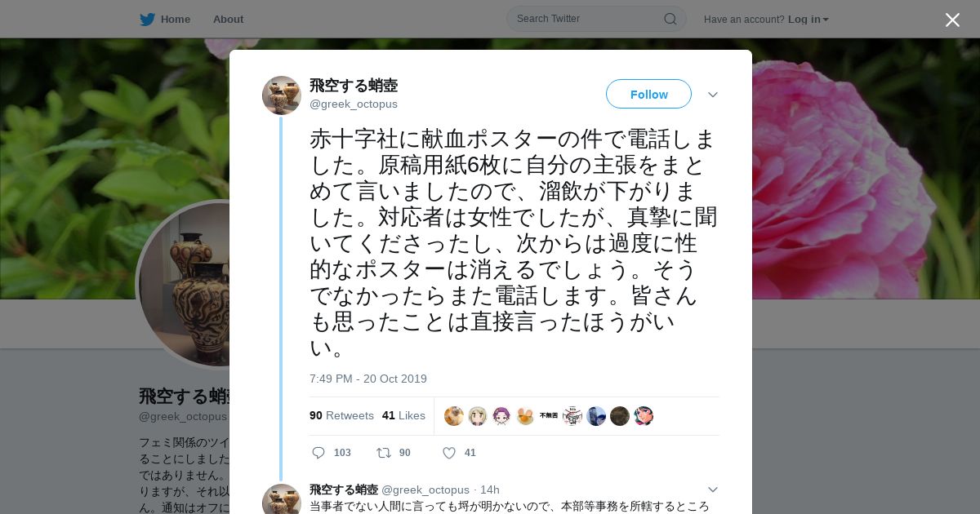
Task: Close the tweet overlay with X
Action: pos(952,20)
